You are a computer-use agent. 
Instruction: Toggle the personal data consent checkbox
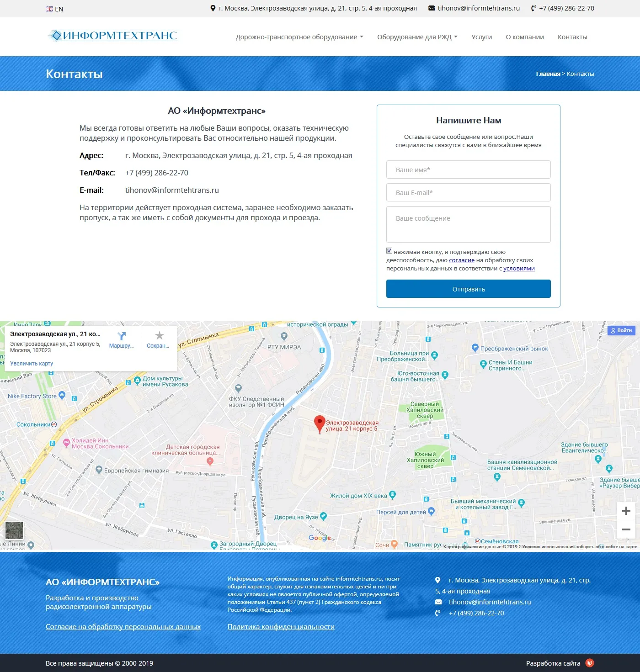click(x=389, y=251)
